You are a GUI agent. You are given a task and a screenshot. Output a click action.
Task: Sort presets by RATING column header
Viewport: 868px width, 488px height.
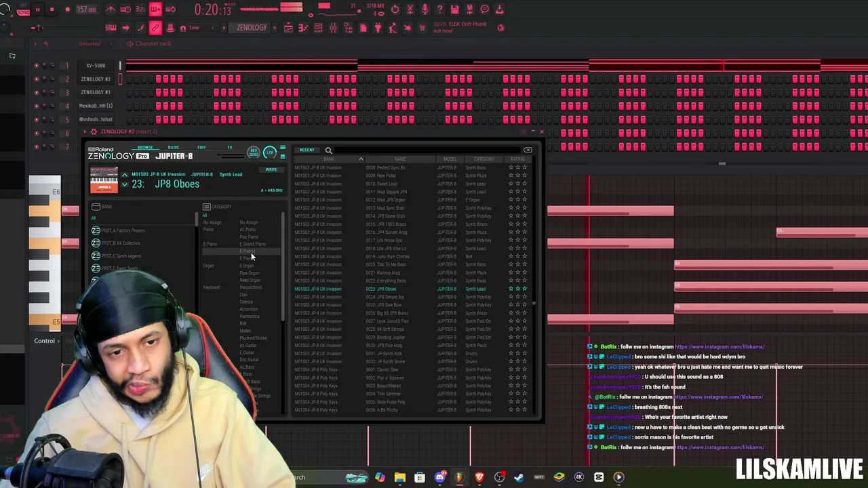pyautogui.click(x=517, y=159)
